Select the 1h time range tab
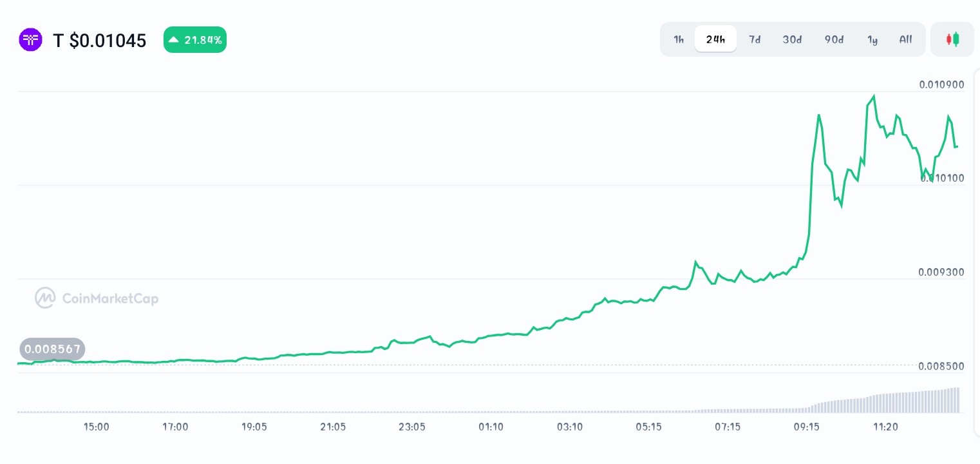 tap(679, 39)
